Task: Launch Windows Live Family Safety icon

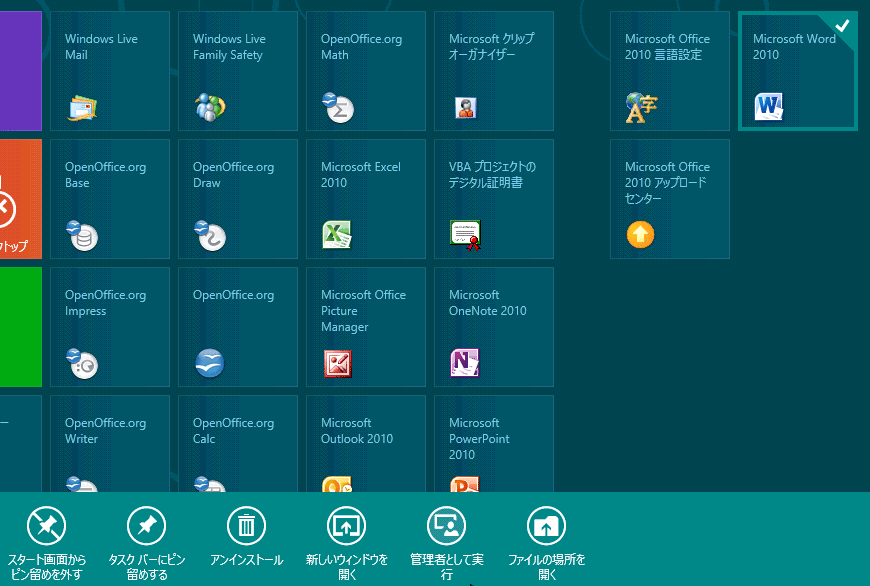Action: tap(210, 107)
